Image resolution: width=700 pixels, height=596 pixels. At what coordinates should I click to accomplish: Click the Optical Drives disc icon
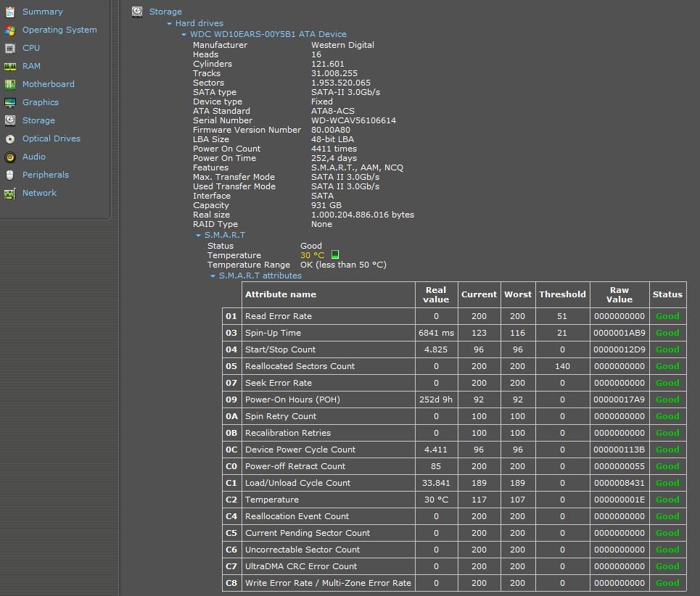tap(9, 138)
